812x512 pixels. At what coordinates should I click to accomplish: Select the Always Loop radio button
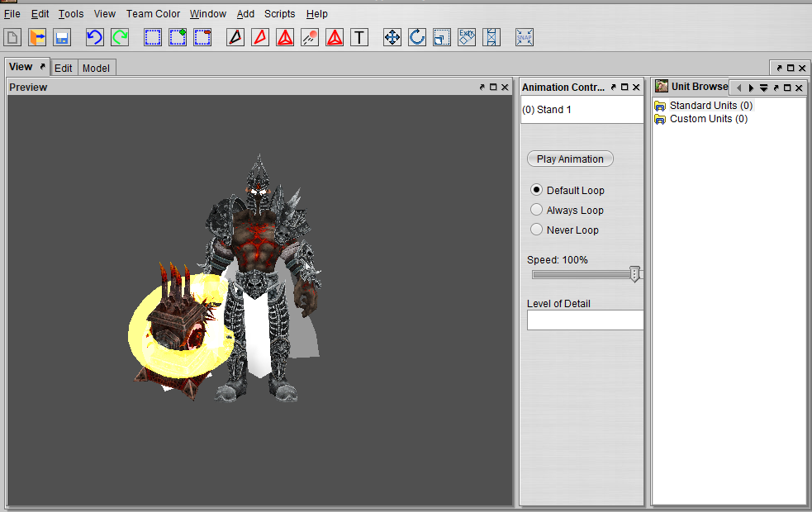(536, 210)
